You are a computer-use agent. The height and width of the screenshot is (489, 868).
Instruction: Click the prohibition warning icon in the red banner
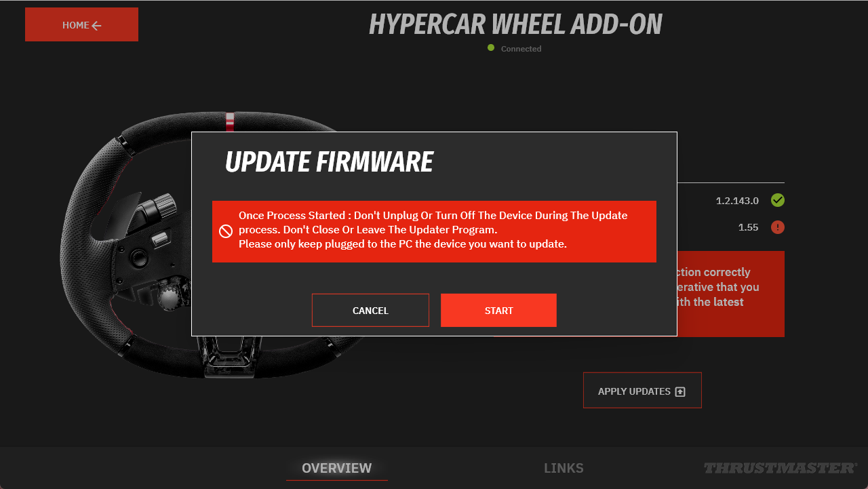(x=226, y=231)
